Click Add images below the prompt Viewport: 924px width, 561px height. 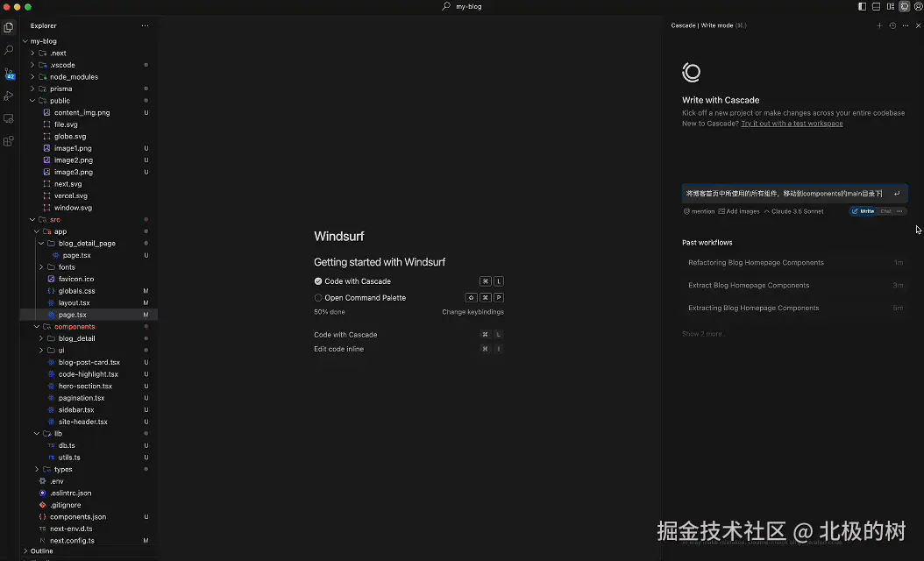click(738, 211)
